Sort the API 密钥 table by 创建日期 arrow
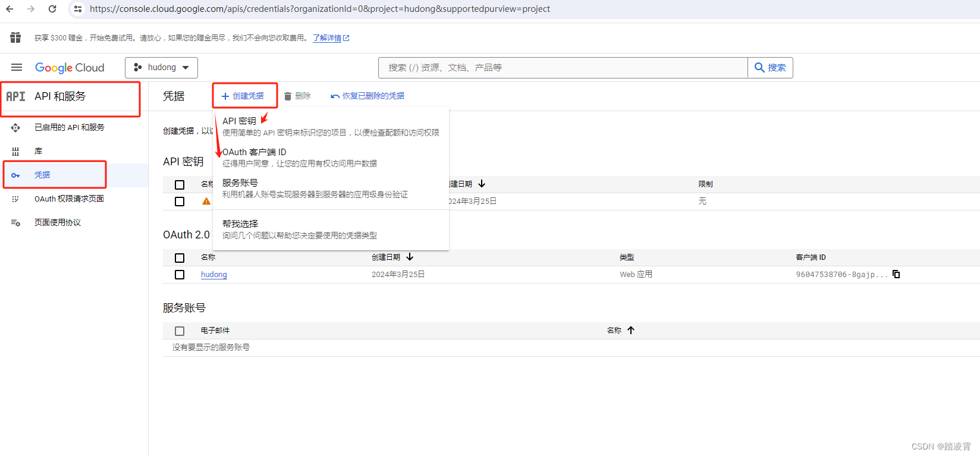This screenshot has height=456, width=980. (x=482, y=184)
